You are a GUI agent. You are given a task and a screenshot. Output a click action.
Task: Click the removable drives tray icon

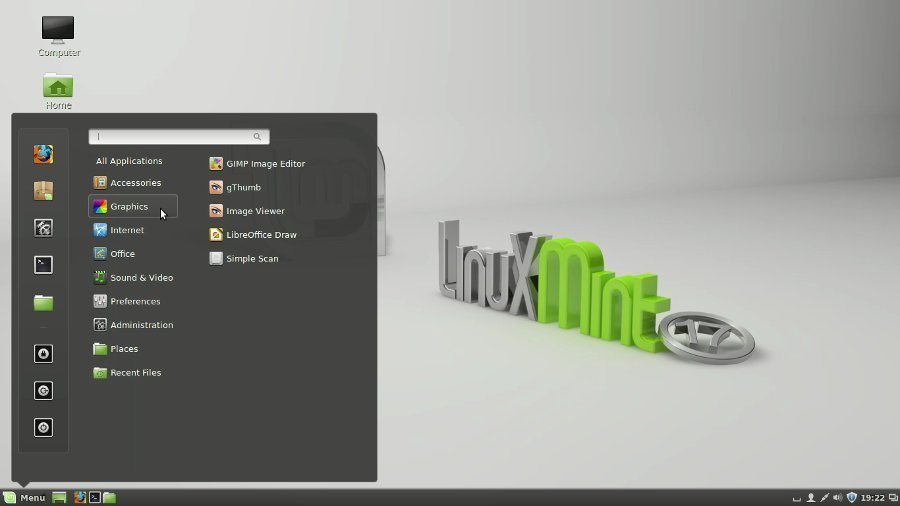(797, 499)
